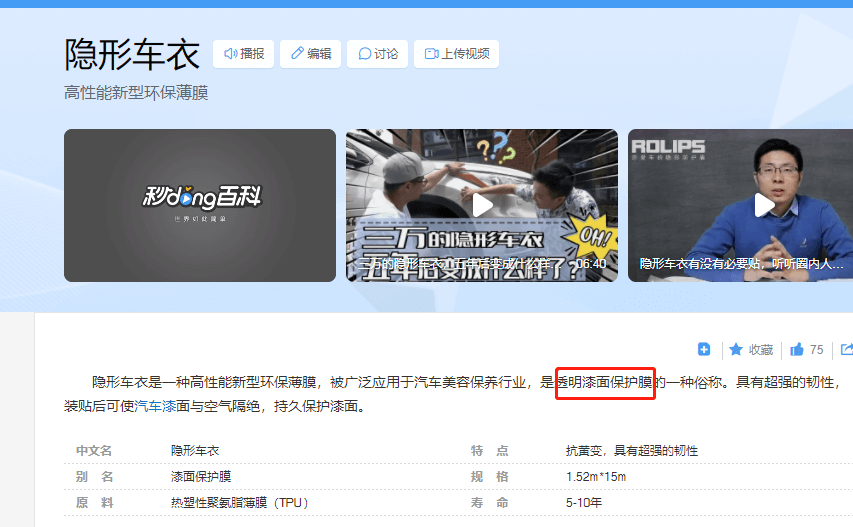This screenshot has width=853, height=527.
Task: Click the 5-10年 lifespan value
Action: [x=585, y=503]
